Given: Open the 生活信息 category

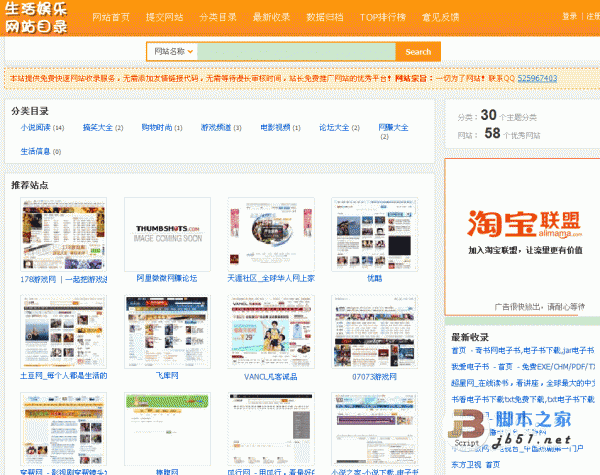Looking at the screenshot, I should pyautogui.click(x=36, y=151).
